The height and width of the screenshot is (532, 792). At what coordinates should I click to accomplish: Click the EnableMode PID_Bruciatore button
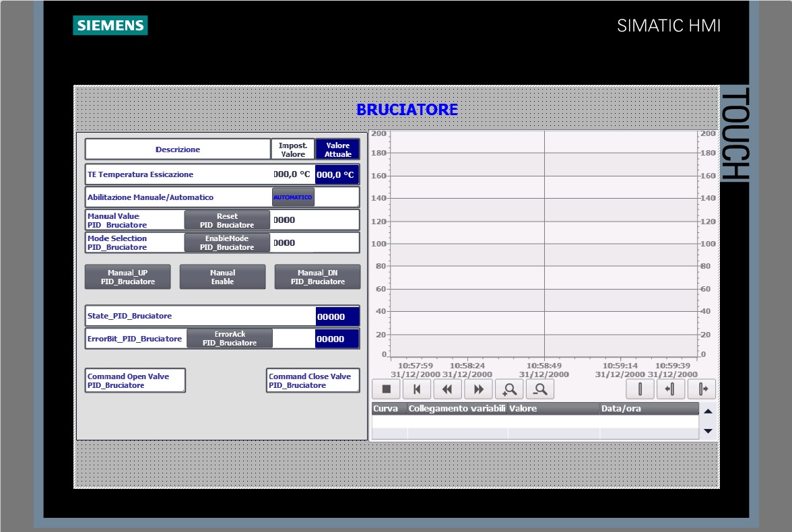[227, 242]
